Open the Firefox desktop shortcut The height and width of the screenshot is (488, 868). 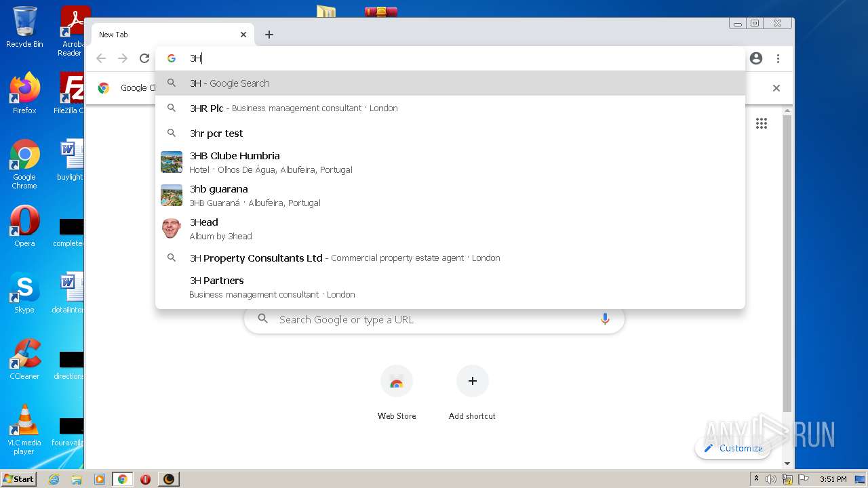pos(24,94)
